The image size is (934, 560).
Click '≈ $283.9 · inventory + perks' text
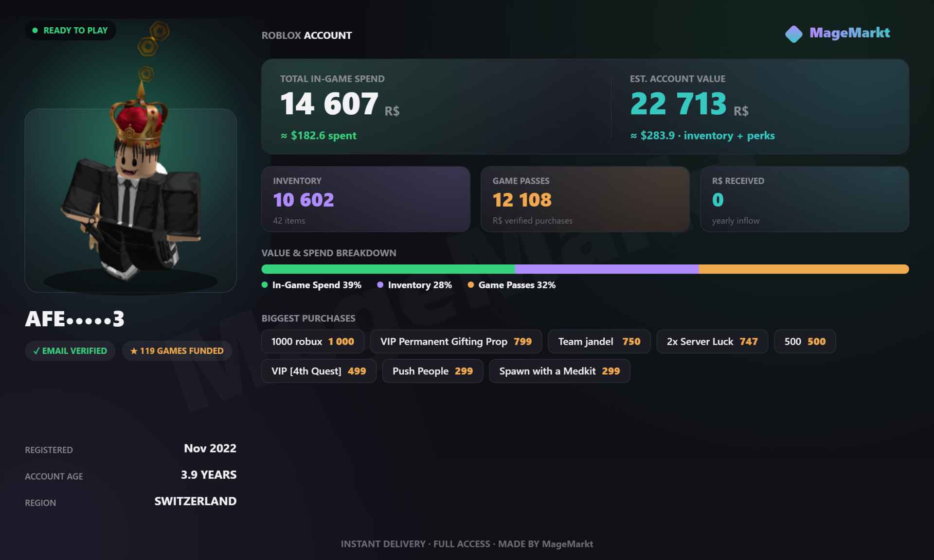click(x=702, y=136)
